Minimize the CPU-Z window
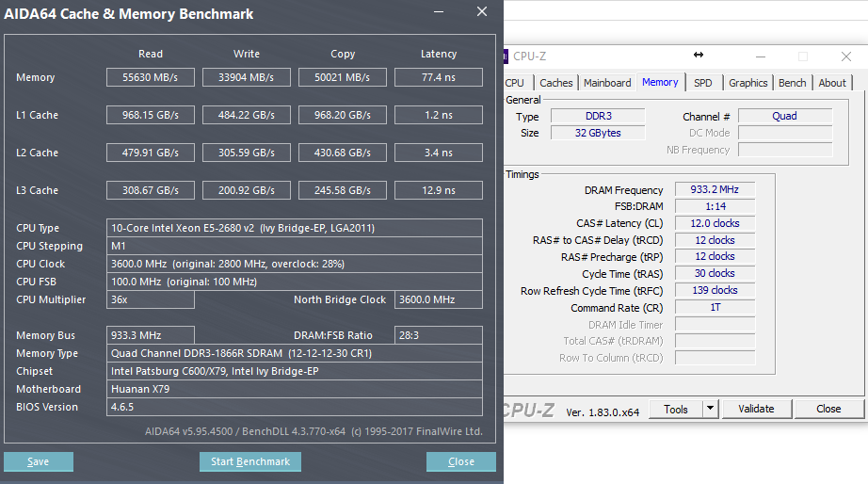The image size is (868, 484). click(x=761, y=56)
